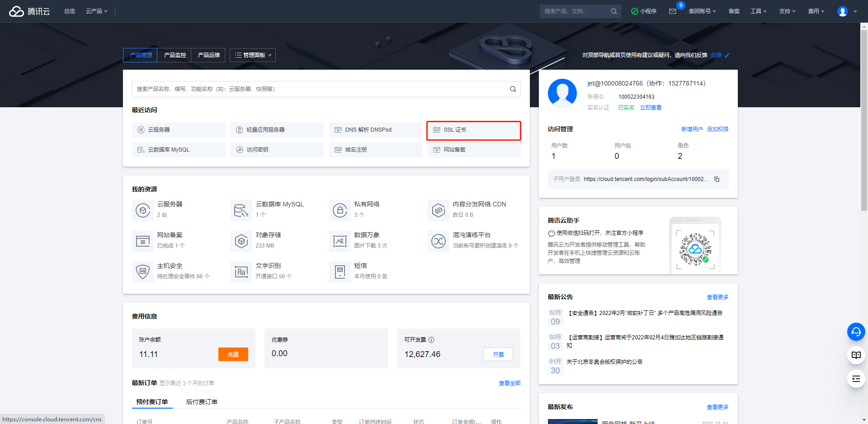868x424 pixels.
Task: Open the 访问密钥 recent shortcut
Action: click(277, 150)
